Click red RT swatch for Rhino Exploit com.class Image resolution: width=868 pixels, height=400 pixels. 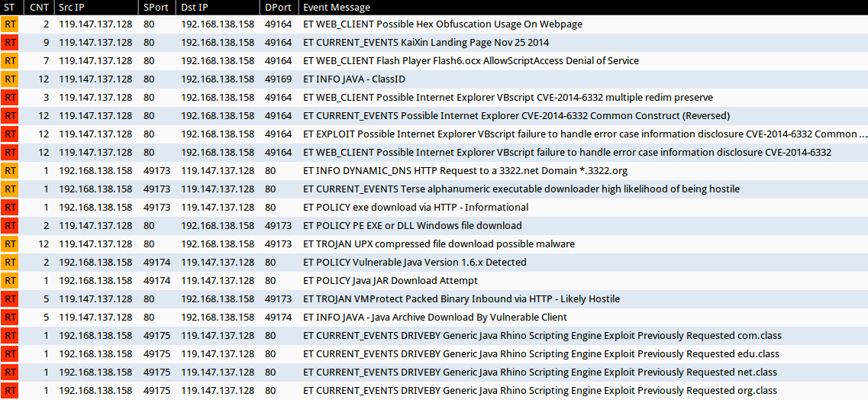[x=10, y=336]
